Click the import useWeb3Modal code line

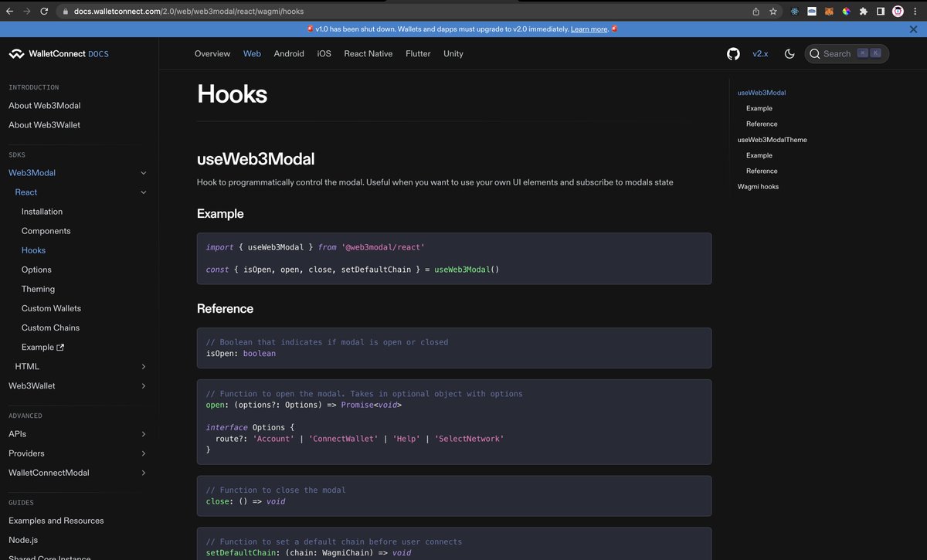pos(315,247)
